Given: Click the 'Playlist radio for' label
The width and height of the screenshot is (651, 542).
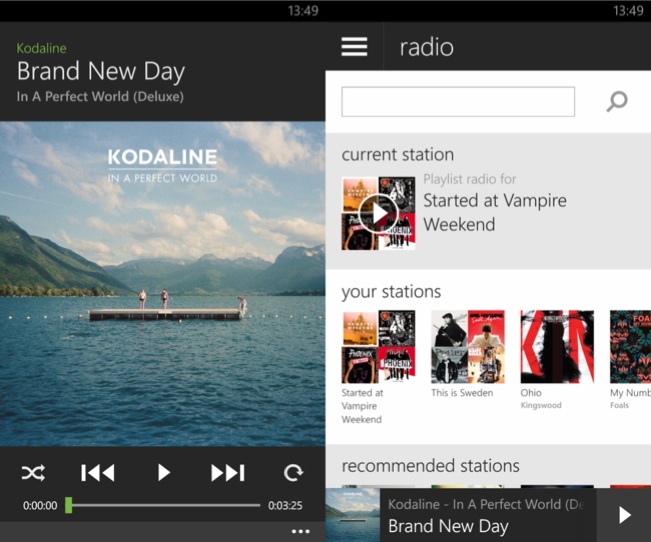Looking at the screenshot, I should click(470, 179).
